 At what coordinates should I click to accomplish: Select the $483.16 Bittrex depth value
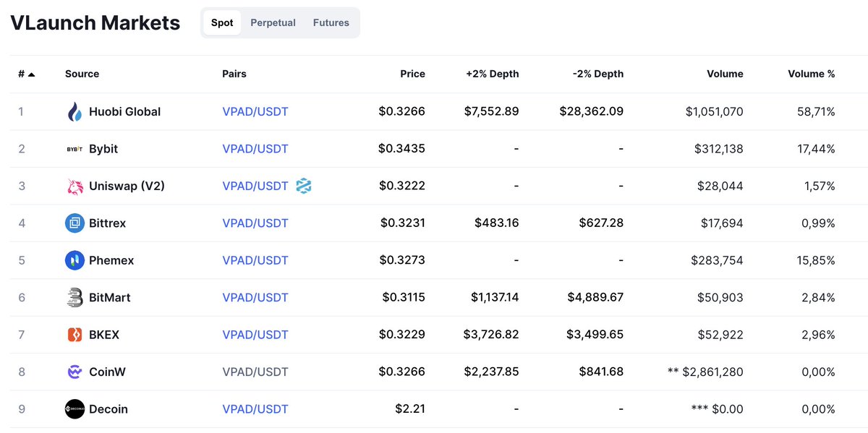pyautogui.click(x=497, y=223)
